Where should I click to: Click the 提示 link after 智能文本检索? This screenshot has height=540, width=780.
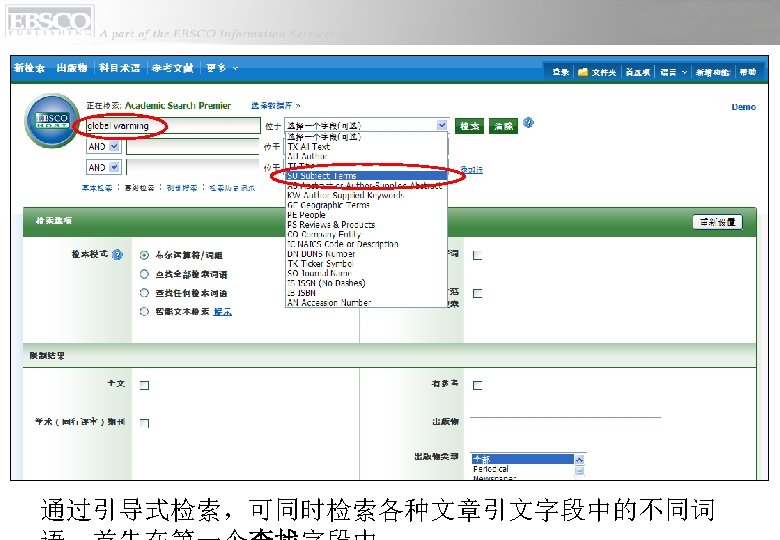point(222,312)
